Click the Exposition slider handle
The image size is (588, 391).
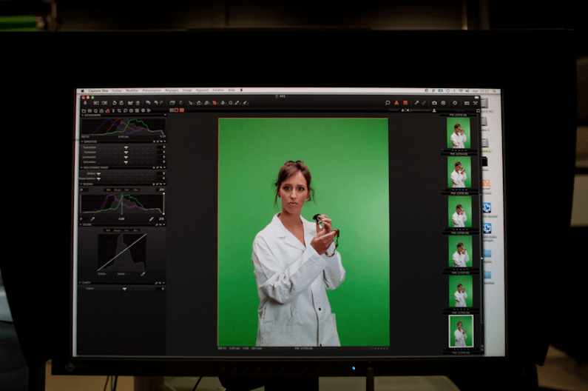(126, 147)
